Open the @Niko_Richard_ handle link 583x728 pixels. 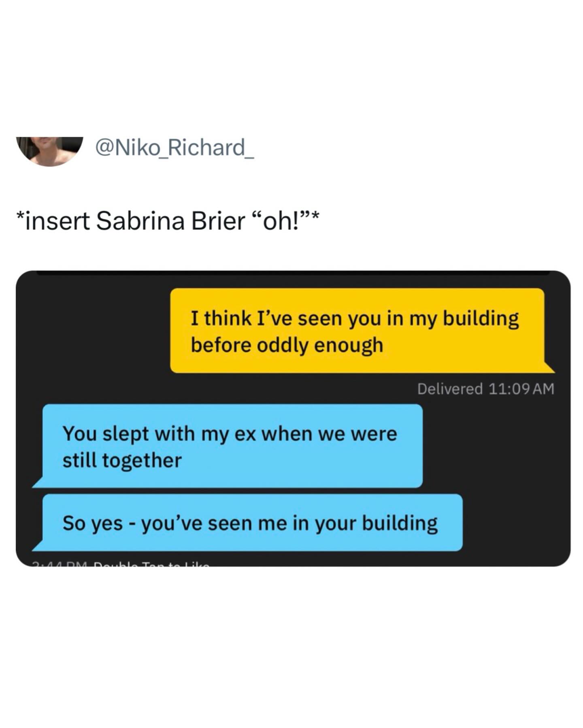click(x=174, y=147)
